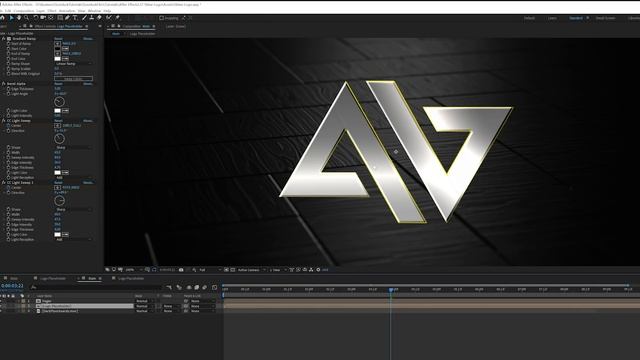Toggle stopwatch for CC Light Sweep Width
Screen dimensions: 640x360
pyautogui.click(x=8, y=152)
